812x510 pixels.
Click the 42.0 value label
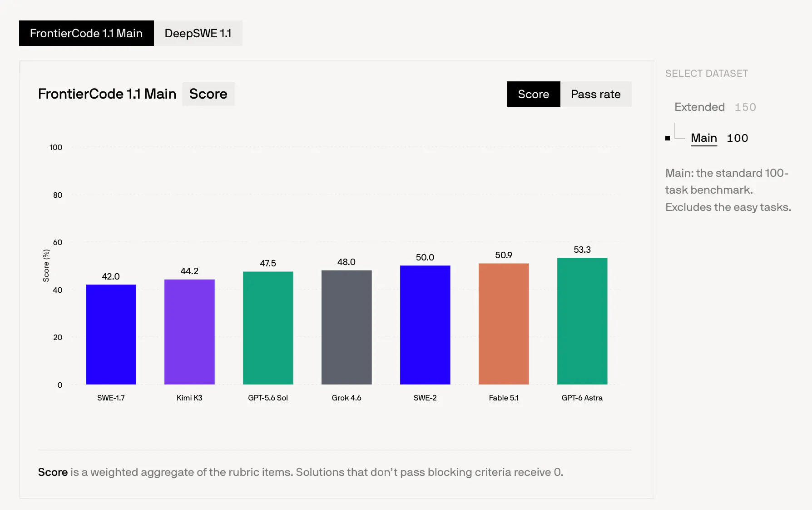pos(111,276)
